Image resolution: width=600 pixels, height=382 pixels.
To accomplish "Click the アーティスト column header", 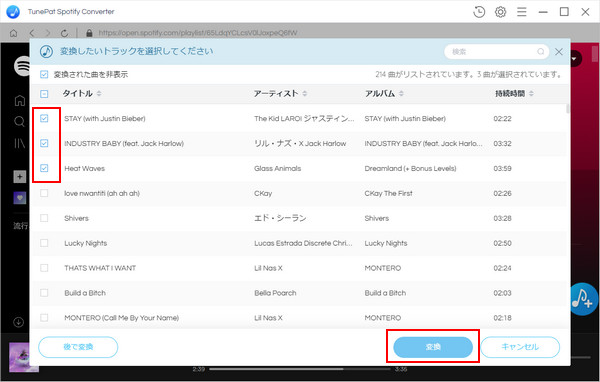I will [x=276, y=93].
